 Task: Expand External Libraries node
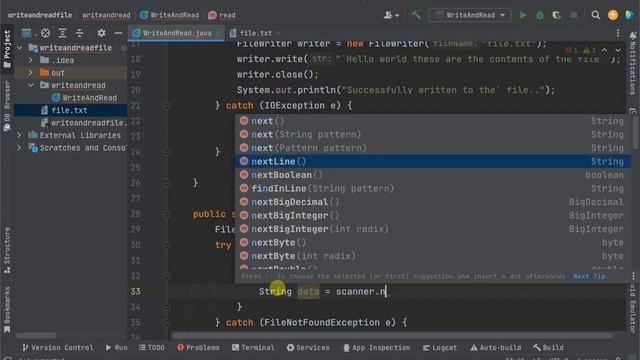pos(19,135)
